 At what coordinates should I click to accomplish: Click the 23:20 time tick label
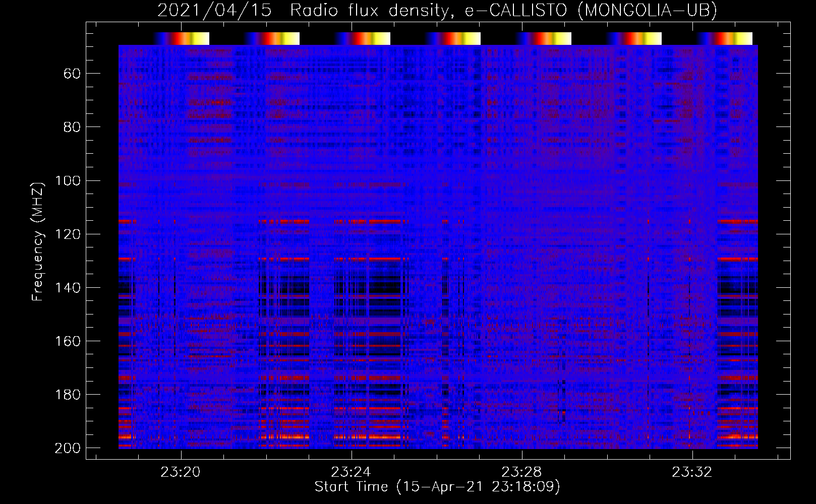click(181, 472)
